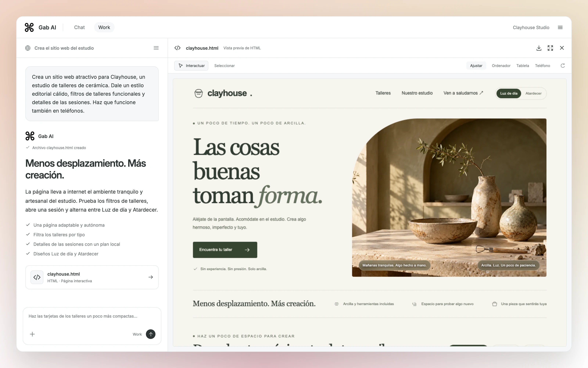Click 'Espacio para probar algo nuevo' feature text
The width and height of the screenshot is (588, 368).
[447, 304]
